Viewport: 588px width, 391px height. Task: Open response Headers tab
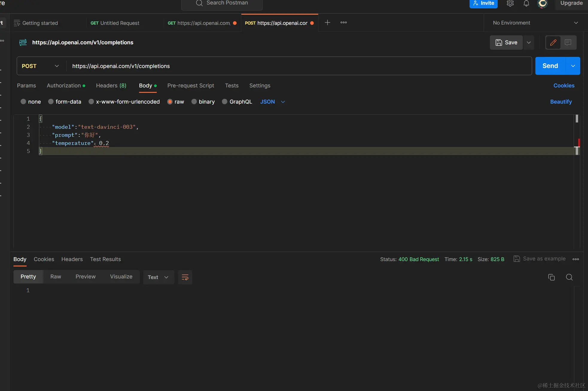click(x=72, y=259)
